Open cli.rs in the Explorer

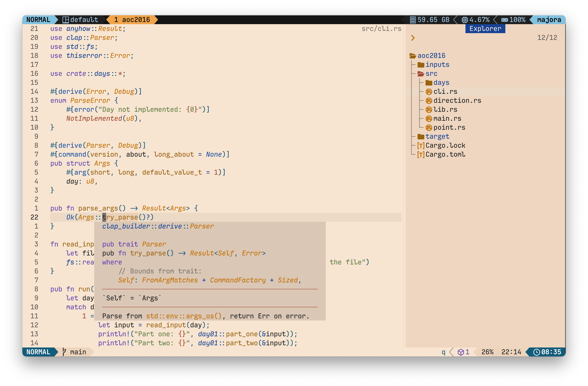(x=445, y=92)
